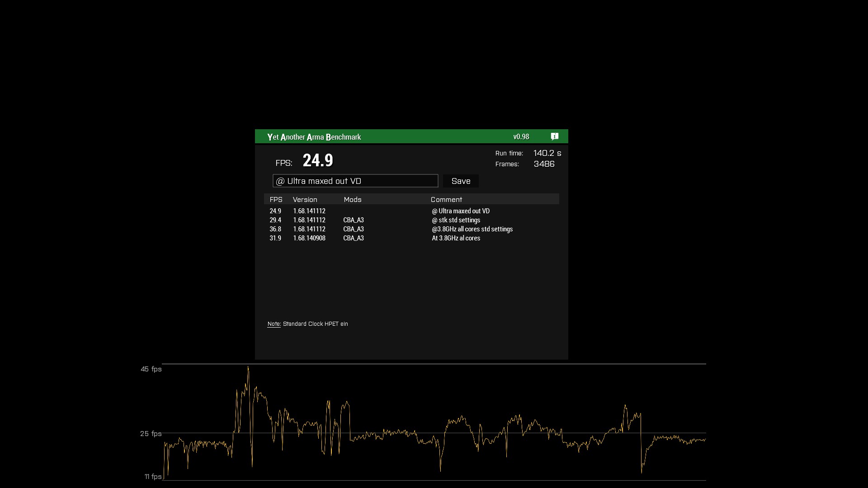The width and height of the screenshot is (868, 488).
Task: Click the comment input field
Action: click(x=355, y=181)
